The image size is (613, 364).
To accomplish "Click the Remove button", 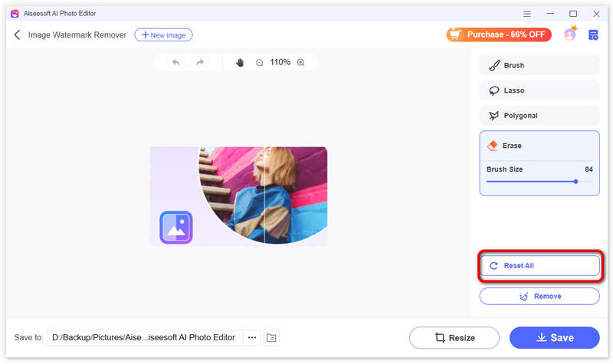I will tap(539, 296).
